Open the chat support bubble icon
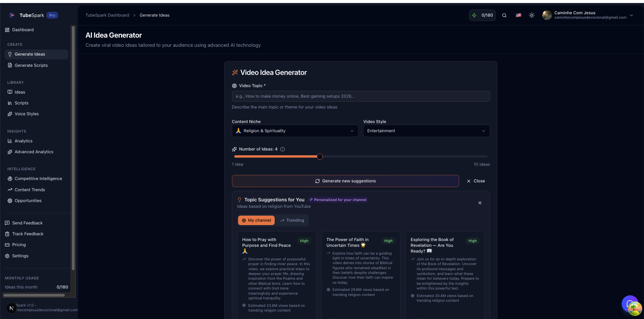The height and width of the screenshot is (319, 644). click(x=630, y=304)
